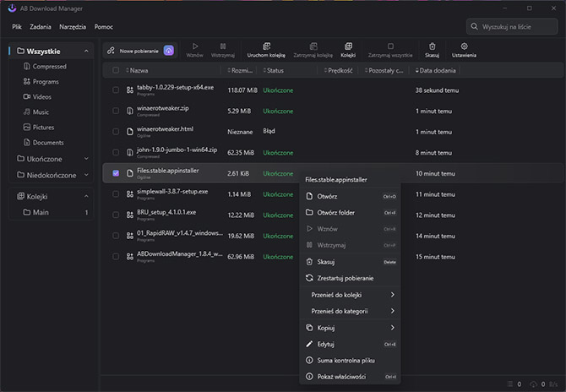
Task: Sort by the Data dodania column header
Action: (438, 71)
